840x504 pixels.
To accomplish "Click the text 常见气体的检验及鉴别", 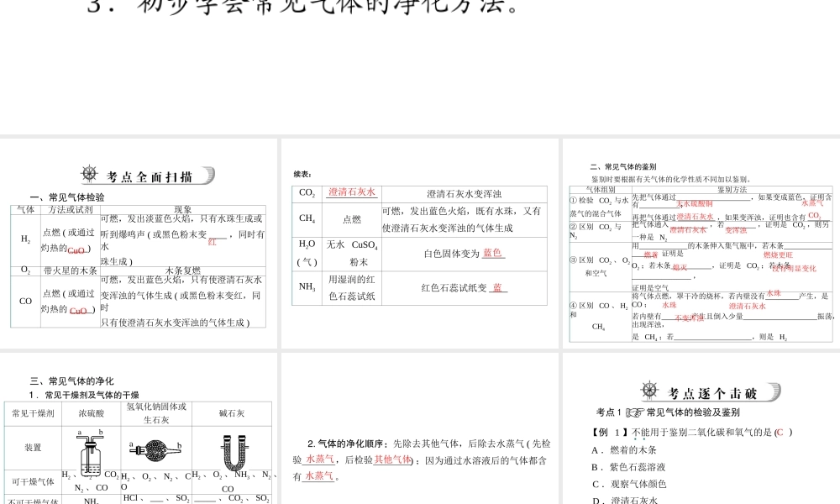I will [693, 412].
